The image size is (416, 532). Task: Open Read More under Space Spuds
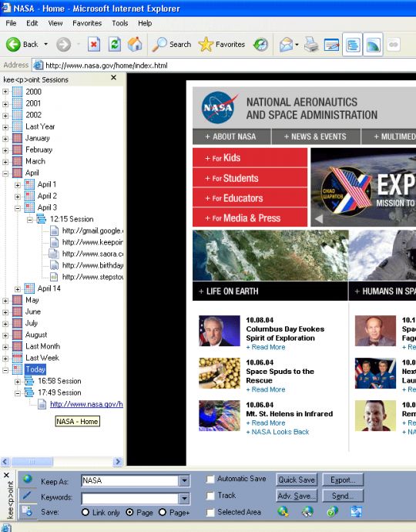click(x=266, y=389)
